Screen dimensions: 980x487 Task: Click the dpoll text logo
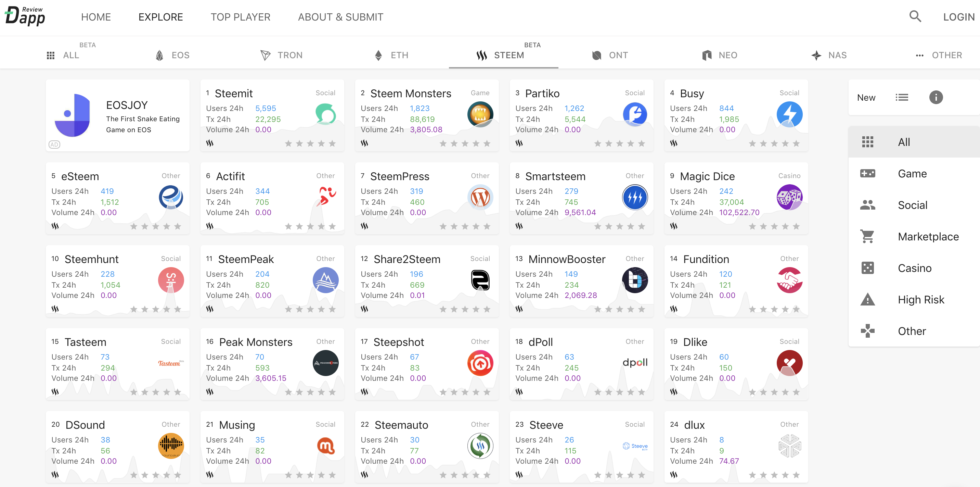tap(635, 362)
